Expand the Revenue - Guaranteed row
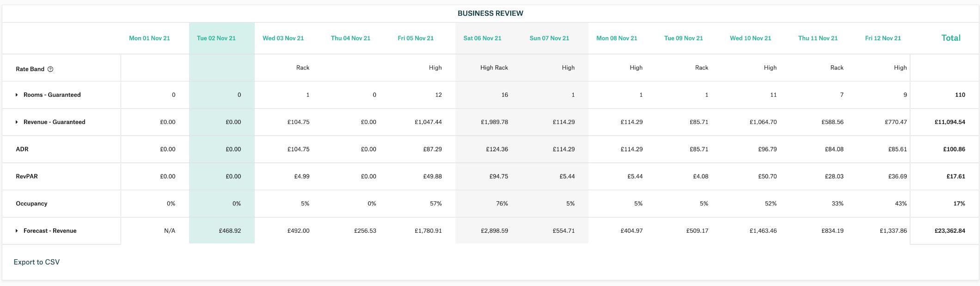Viewport: 980px width, 286px height. click(x=17, y=122)
